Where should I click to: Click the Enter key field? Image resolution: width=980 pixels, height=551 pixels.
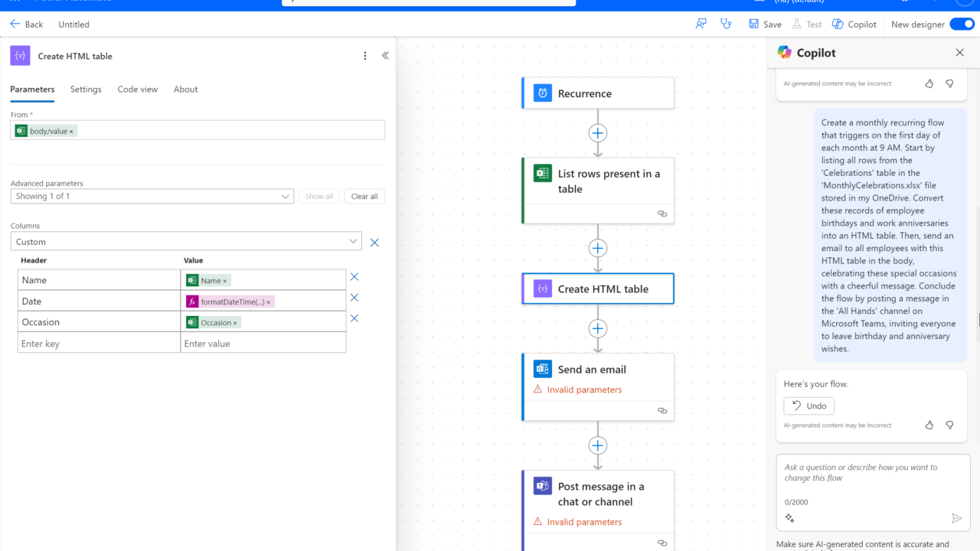pyautogui.click(x=100, y=344)
